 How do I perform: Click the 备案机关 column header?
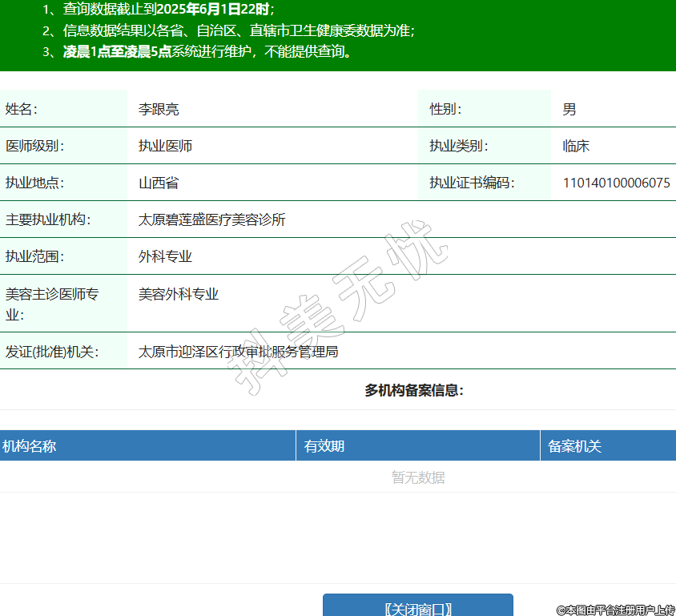click(574, 446)
